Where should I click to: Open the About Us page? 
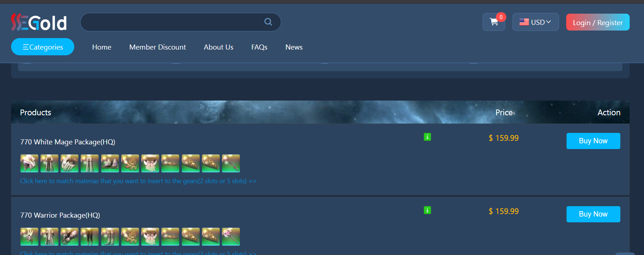click(219, 47)
